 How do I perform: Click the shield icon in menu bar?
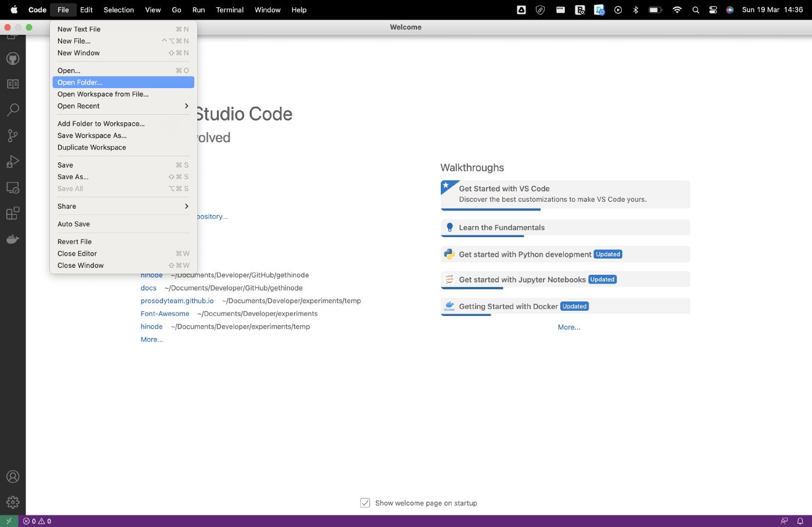click(540, 10)
